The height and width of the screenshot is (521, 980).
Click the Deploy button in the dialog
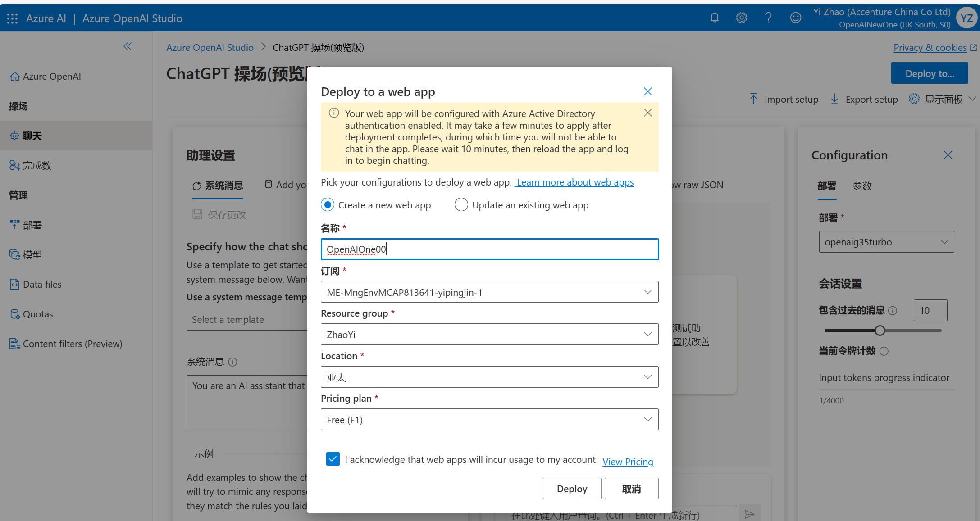click(x=572, y=489)
